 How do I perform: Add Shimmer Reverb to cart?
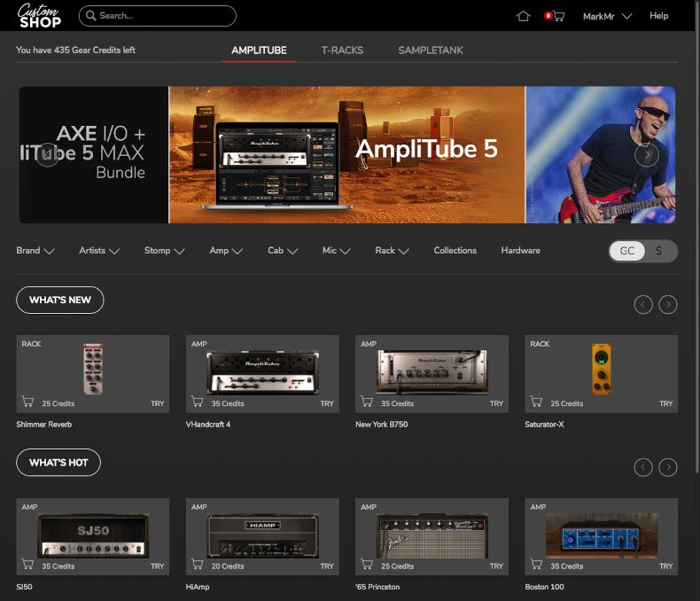pos(27,402)
